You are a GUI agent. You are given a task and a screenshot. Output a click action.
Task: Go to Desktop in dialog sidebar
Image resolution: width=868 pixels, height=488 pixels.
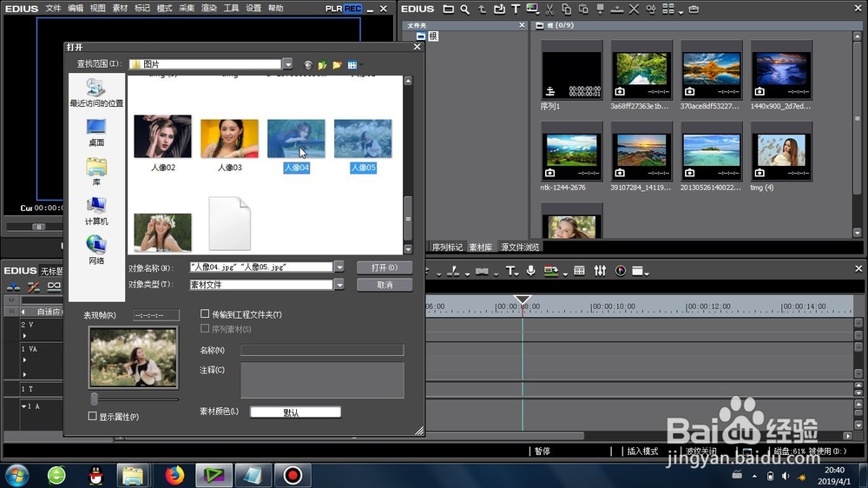[x=96, y=133]
